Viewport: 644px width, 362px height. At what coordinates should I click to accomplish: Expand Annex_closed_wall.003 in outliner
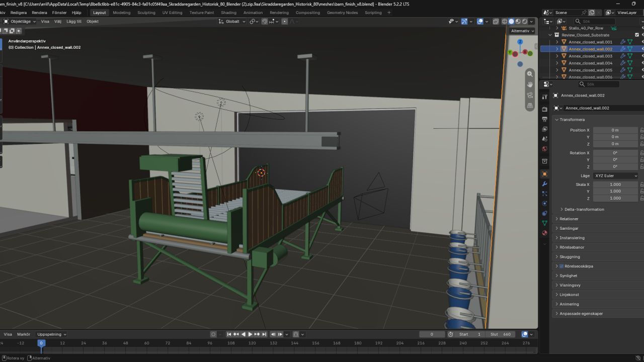click(x=557, y=56)
